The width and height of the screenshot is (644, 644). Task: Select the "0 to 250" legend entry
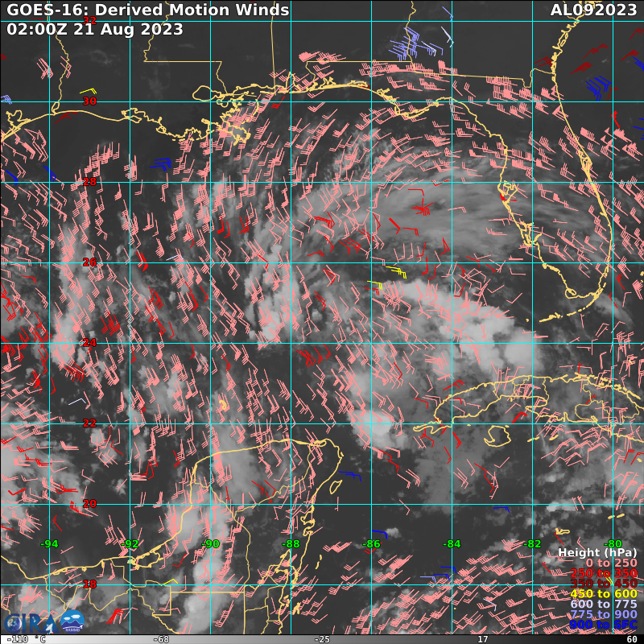(x=611, y=563)
